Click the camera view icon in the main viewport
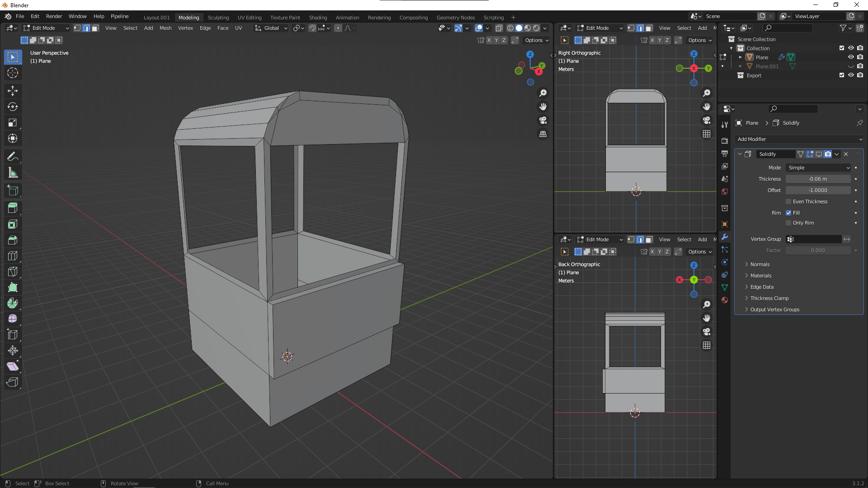 tap(543, 120)
